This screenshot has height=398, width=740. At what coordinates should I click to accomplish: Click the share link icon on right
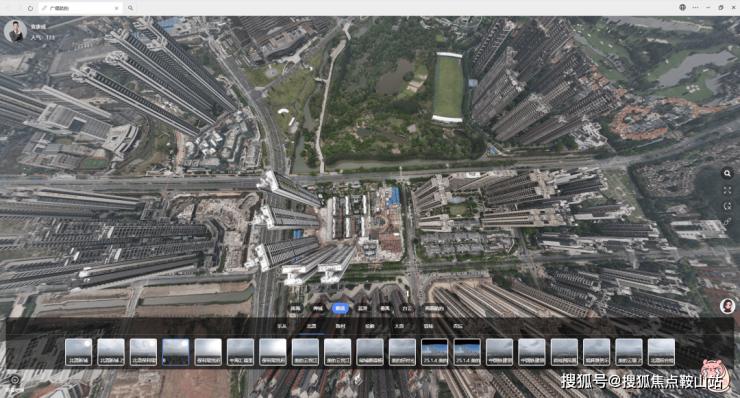(727, 222)
